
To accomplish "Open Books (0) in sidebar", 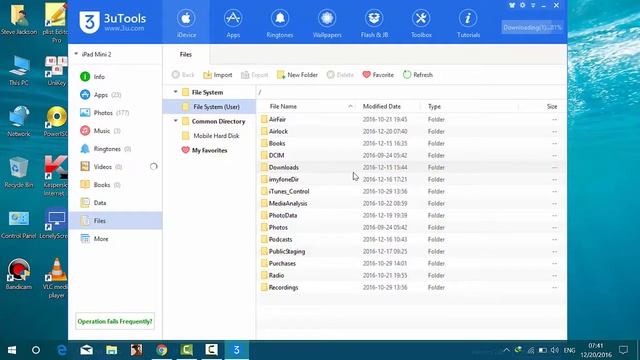I will 115,184.
